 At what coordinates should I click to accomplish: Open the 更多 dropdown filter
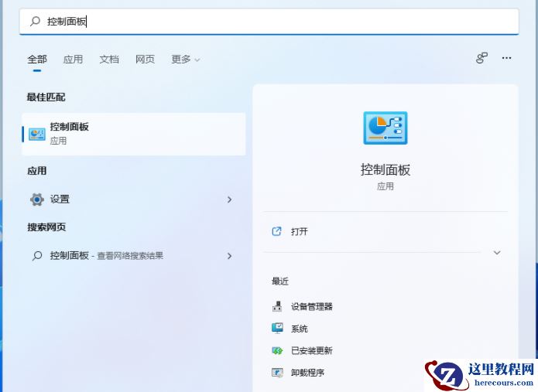(x=186, y=60)
